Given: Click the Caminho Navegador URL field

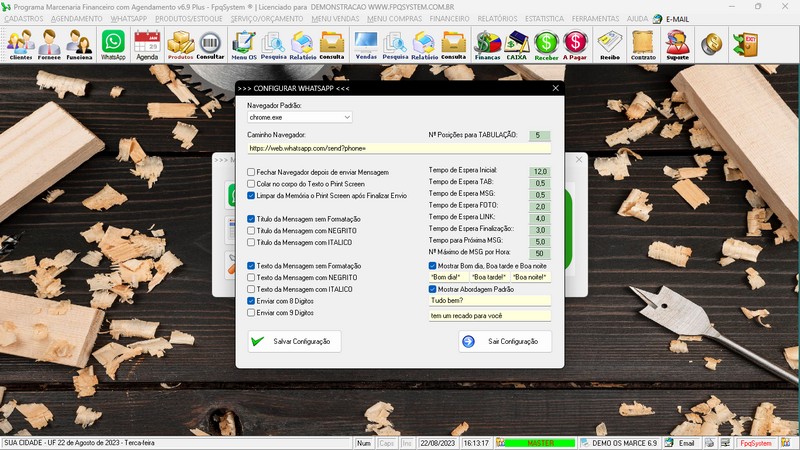Looking at the screenshot, I should pyautogui.click(x=399, y=148).
